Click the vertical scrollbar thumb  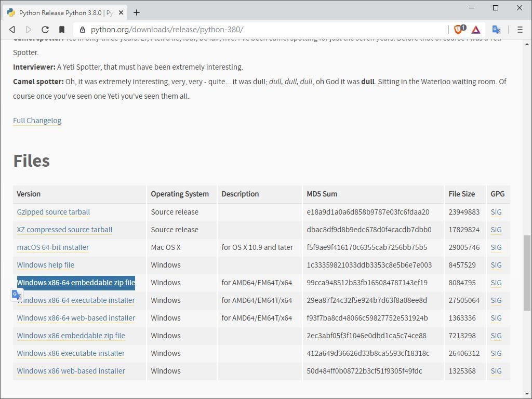click(527, 273)
